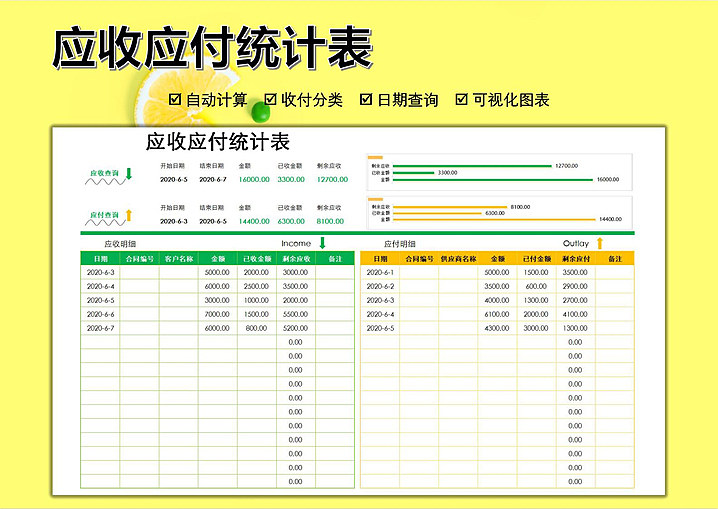The image size is (718, 509).
Task: Toggle the 自动计算 checkbox
Action: 174,99
